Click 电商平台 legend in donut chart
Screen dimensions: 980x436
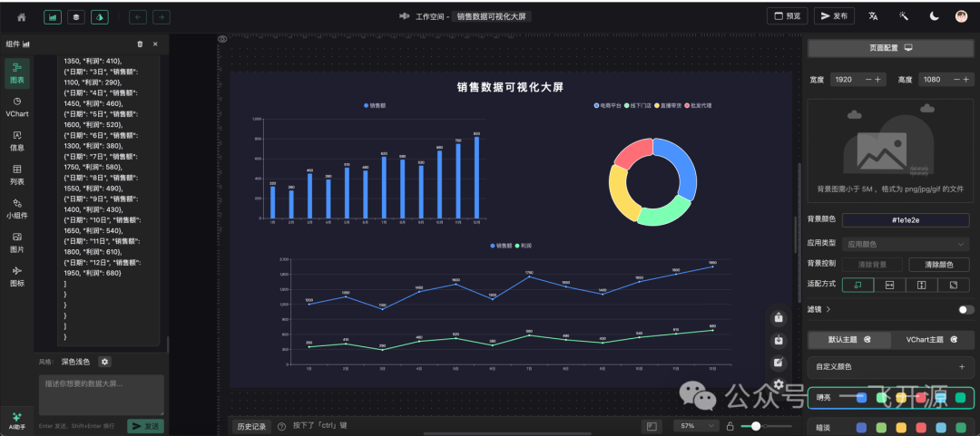[x=607, y=105]
